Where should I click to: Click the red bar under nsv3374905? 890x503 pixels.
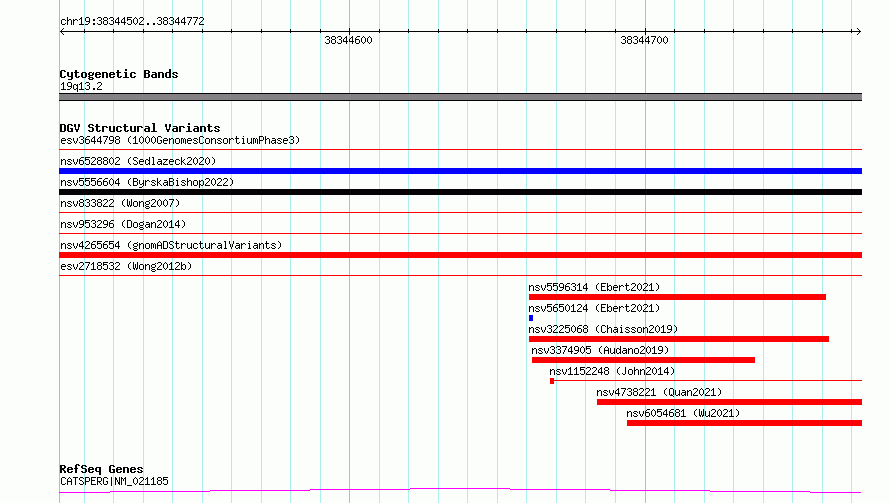pyautogui.click(x=643, y=360)
